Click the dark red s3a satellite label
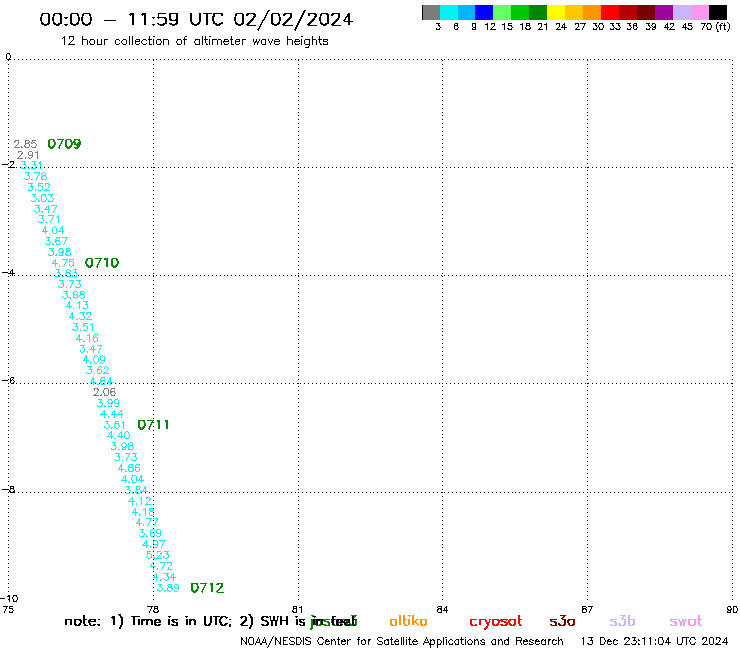The image size is (740, 650). click(562, 621)
